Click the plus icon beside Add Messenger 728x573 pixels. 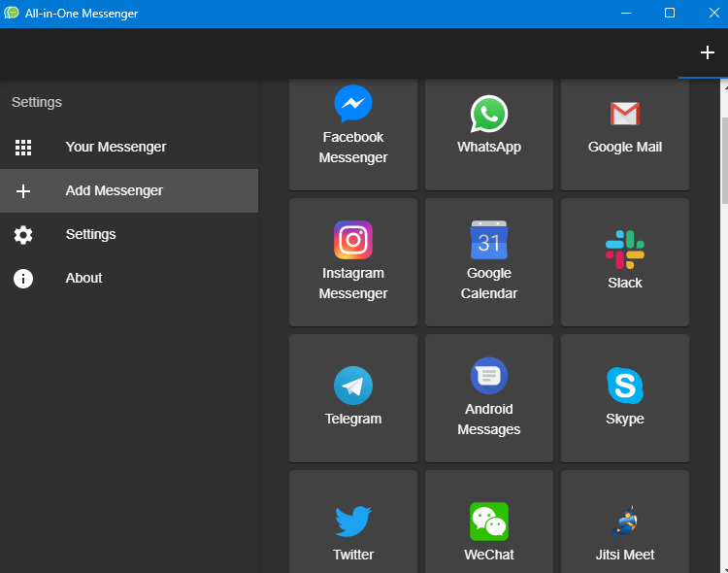23,191
